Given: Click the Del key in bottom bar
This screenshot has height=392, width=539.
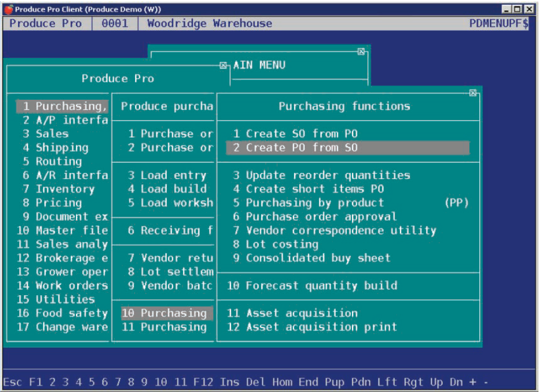Looking at the screenshot, I should coord(256,382).
